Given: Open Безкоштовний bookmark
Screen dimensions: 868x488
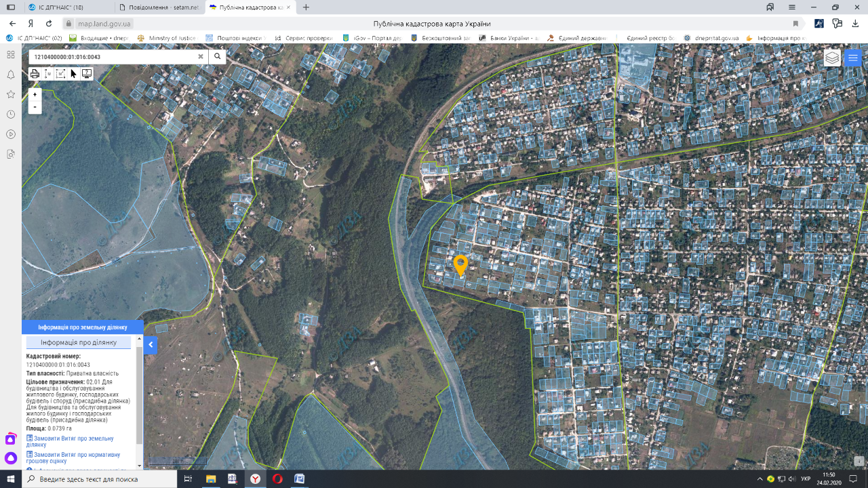Looking at the screenshot, I should 440,38.
